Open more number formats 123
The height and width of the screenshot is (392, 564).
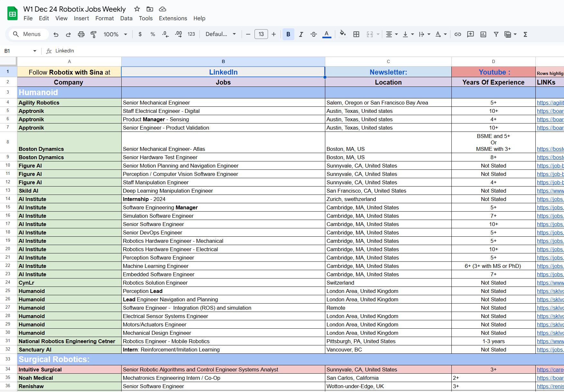(x=191, y=34)
